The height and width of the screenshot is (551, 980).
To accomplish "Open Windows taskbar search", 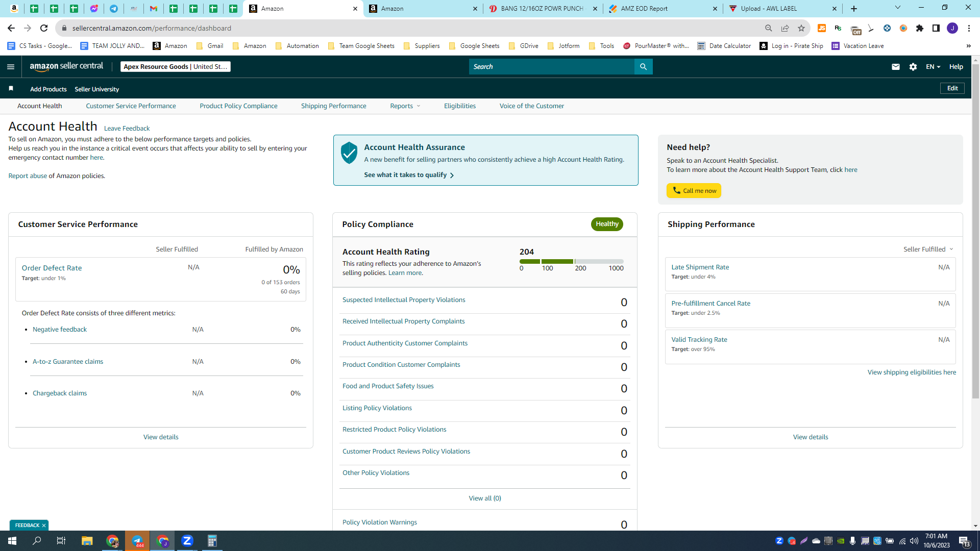I will 37,541.
